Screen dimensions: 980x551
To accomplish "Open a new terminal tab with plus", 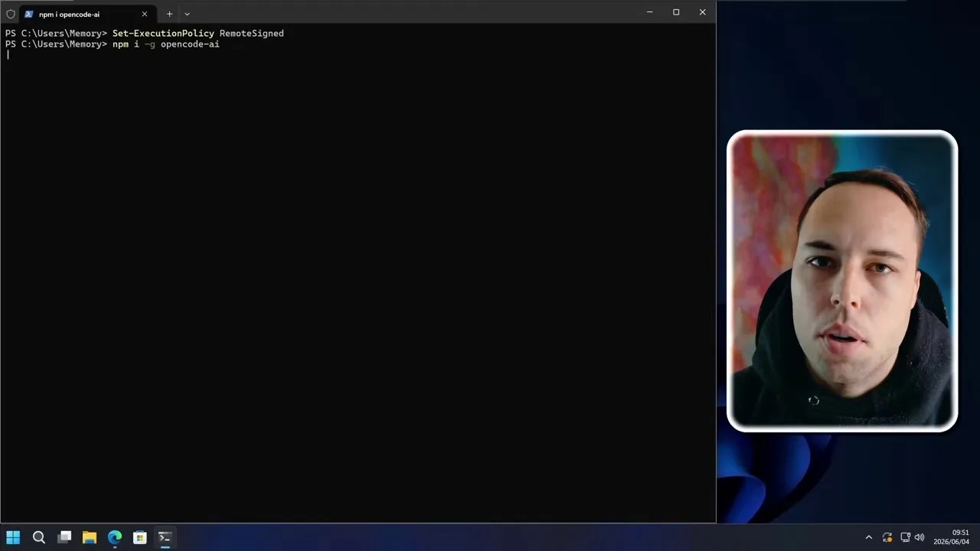I will (x=169, y=14).
